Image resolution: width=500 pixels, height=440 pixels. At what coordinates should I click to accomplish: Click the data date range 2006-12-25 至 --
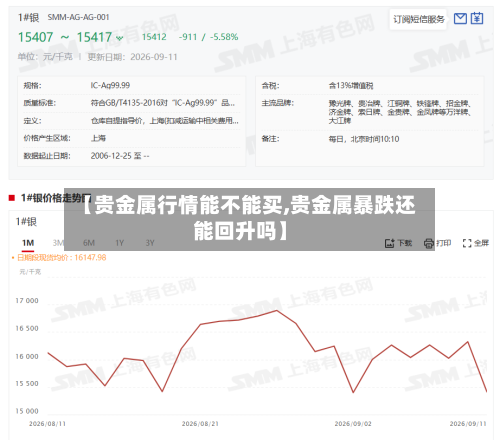click(120, 156)
